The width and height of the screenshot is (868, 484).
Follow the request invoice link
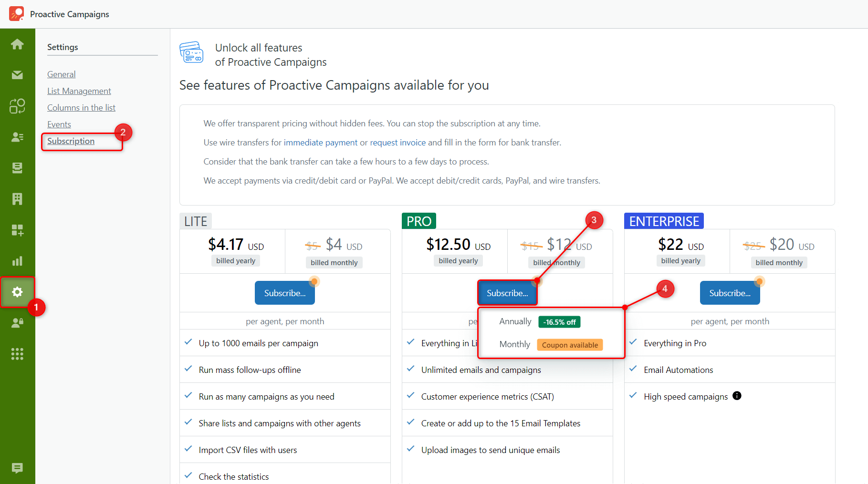coord(398,143)
